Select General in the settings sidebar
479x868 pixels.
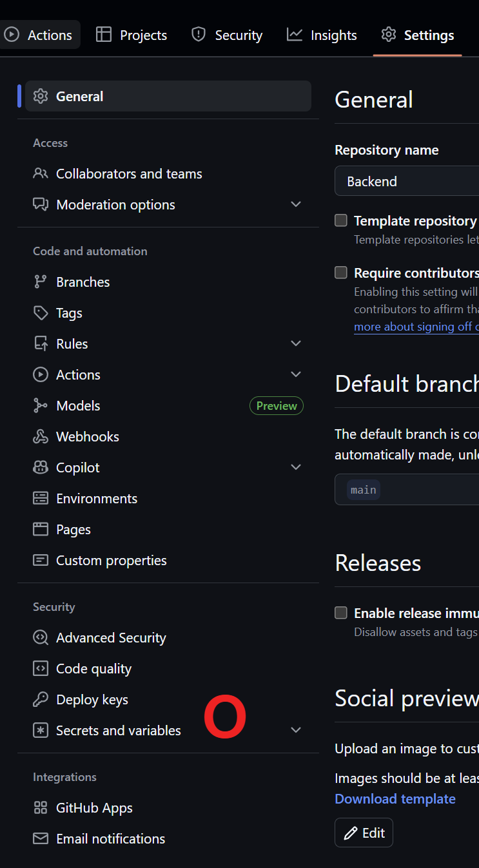168,97
